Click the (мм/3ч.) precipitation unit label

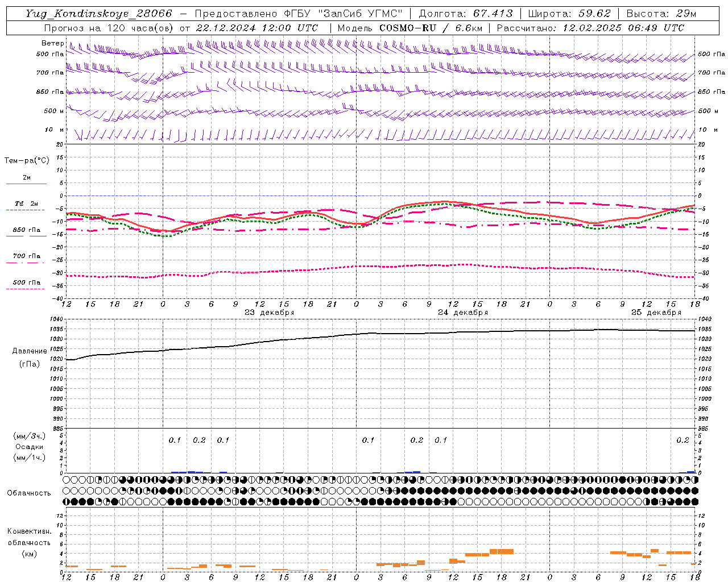[x=30, y=436]
